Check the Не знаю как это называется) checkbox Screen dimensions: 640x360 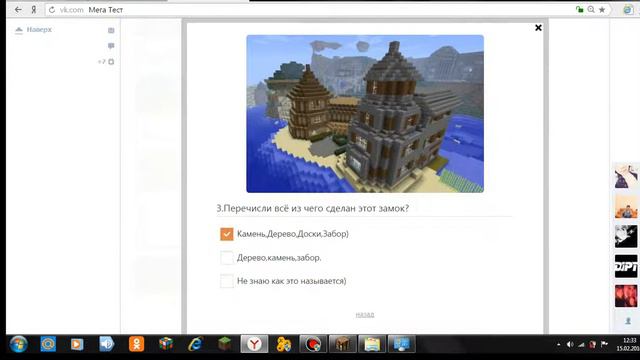click(227, 281)
